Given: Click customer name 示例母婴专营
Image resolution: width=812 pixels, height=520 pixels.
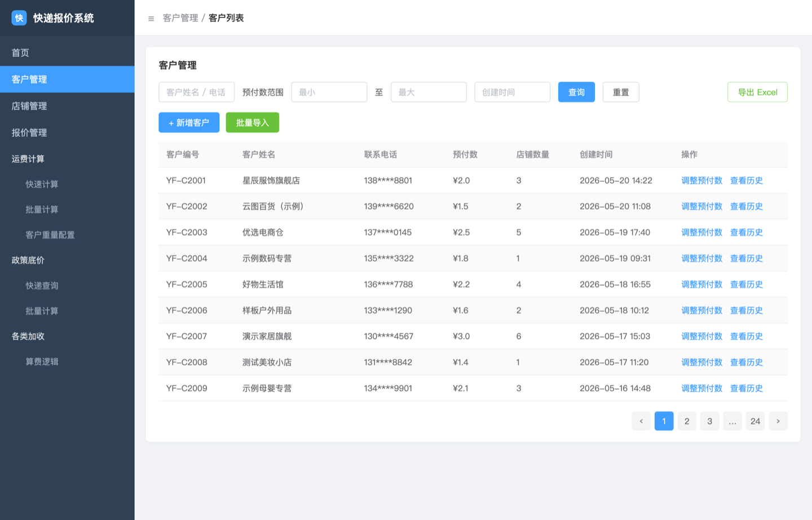Looking at the screenshot, I should pyautogui.click(x=267, y=388).
